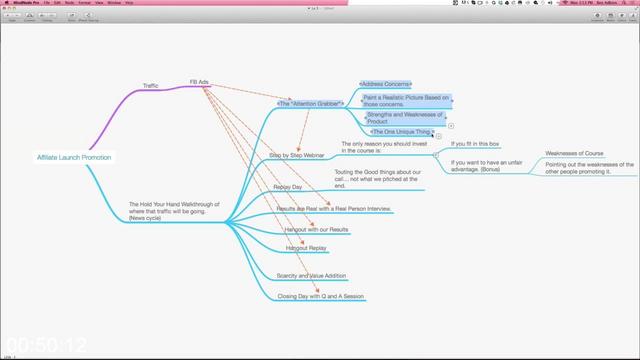Select the 'Scarcity and Value Addition' node
640x360 pixels.
pyautogui.click(x=311, y=276)
